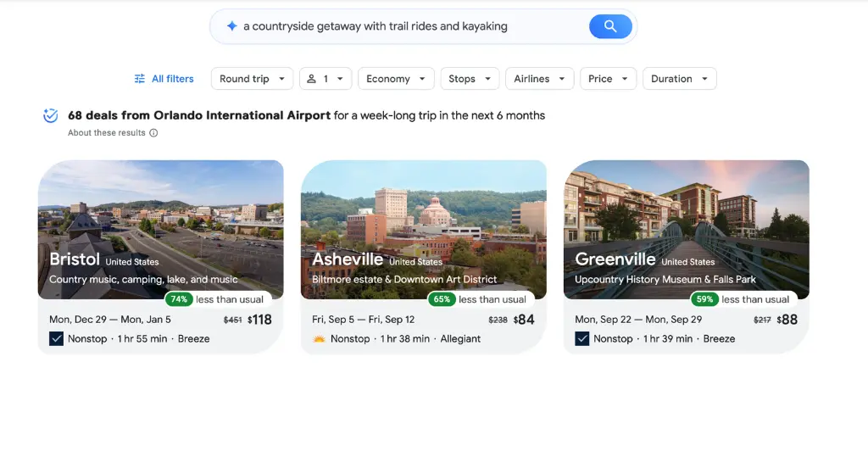The image size is (868, 457).
Task: Click Nonstop 1 hr 38 min Allegiant text
Action: click(x=406, y=338)
